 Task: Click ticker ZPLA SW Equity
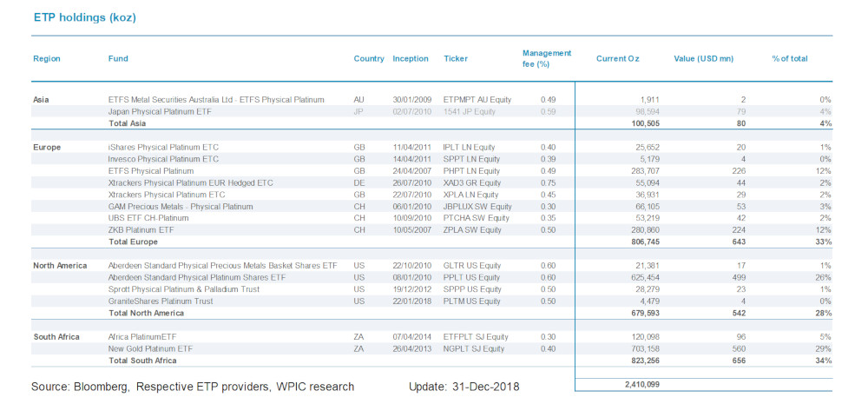(x=472, y=230)
